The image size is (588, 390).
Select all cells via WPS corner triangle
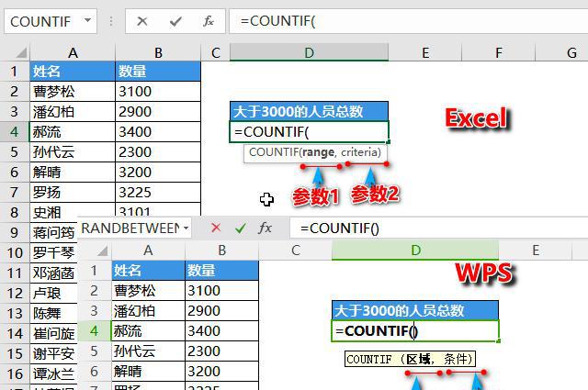coord(102,251)
